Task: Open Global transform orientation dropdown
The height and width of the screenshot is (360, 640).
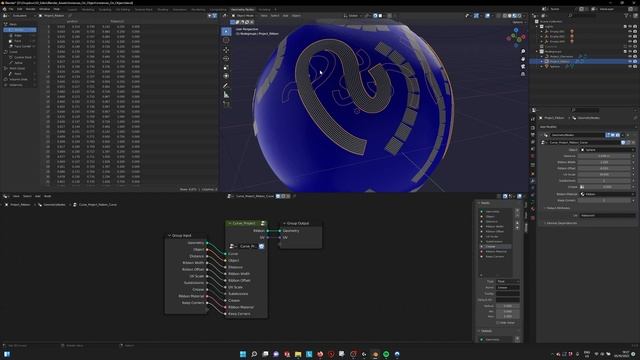Action: (x=353, y=16)
